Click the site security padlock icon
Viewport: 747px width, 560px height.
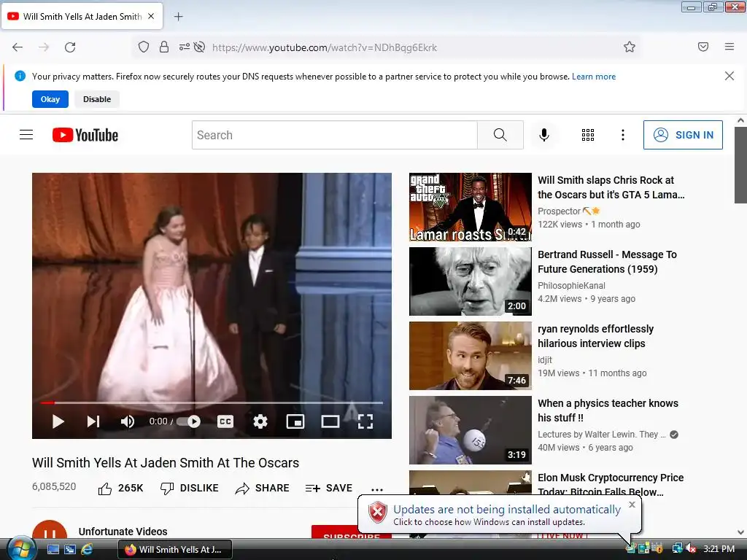(x=164, y=47)
